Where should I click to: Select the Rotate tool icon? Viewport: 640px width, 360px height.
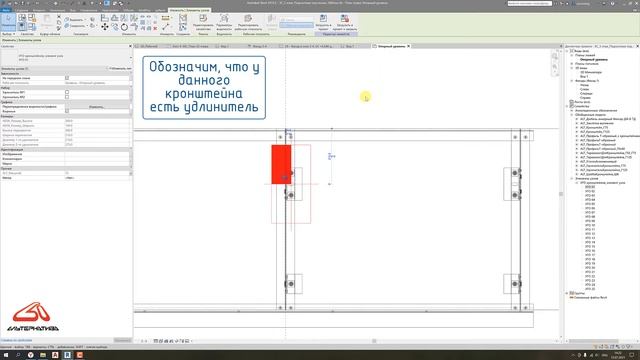[124, 27]
